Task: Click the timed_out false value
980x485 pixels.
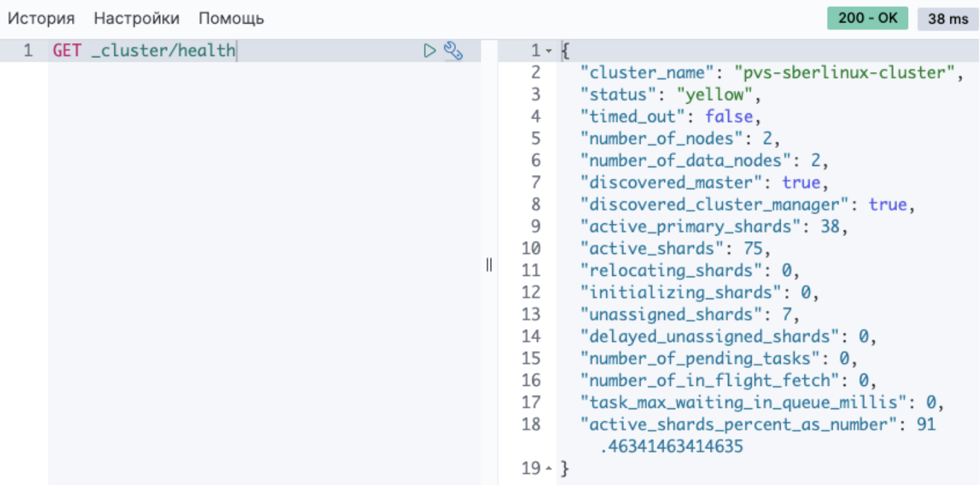Action: (x=729, y=116)
